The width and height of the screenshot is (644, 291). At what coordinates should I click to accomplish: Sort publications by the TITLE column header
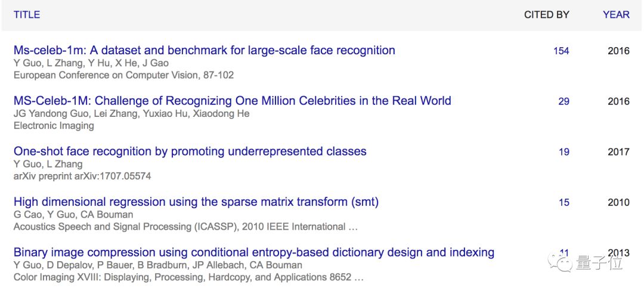pos(27,15)
